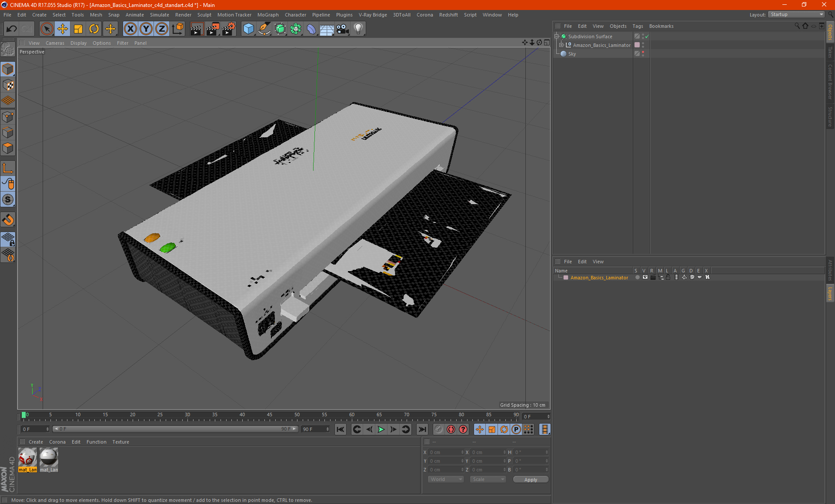This screenshot has width=835, height=504.
Task: Click the layer color swatch in Layers
Action: 566,278
